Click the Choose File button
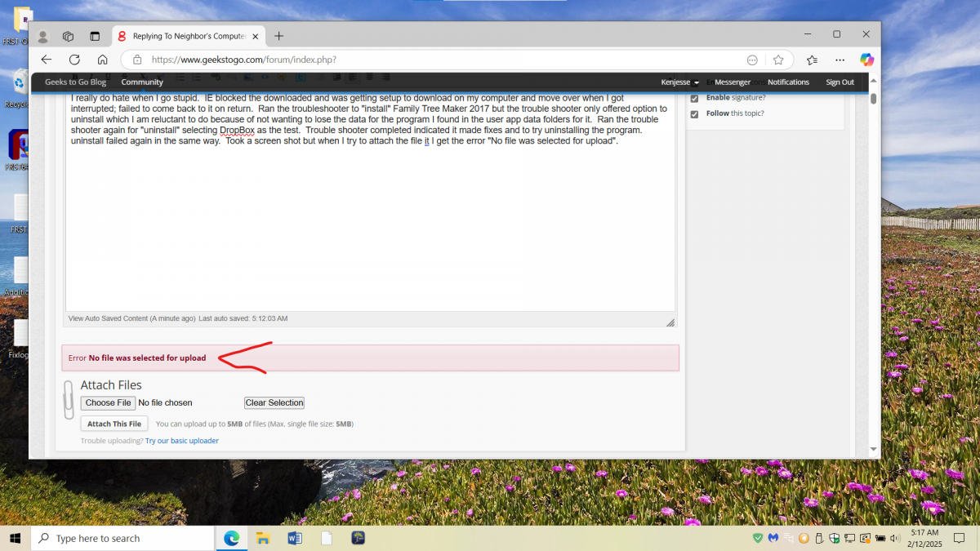The width and height of the screenshot is (980, 551). tap(108, 402)
